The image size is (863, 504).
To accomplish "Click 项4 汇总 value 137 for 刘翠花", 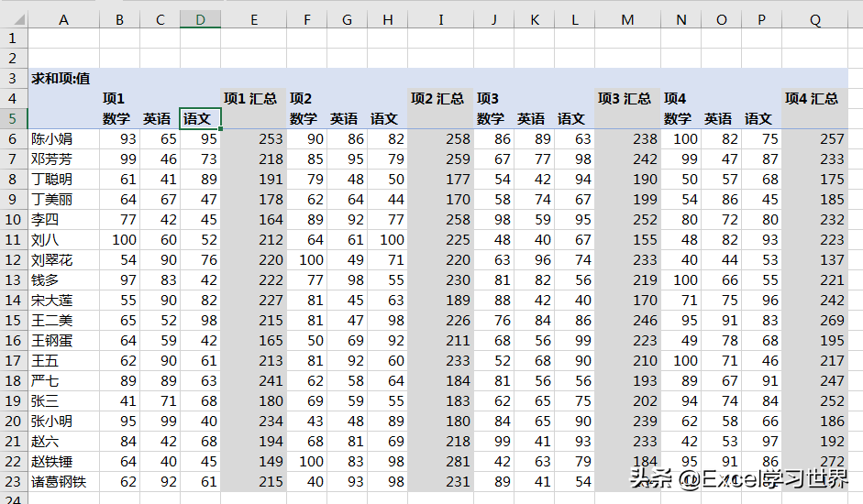I will pos(815,259).
